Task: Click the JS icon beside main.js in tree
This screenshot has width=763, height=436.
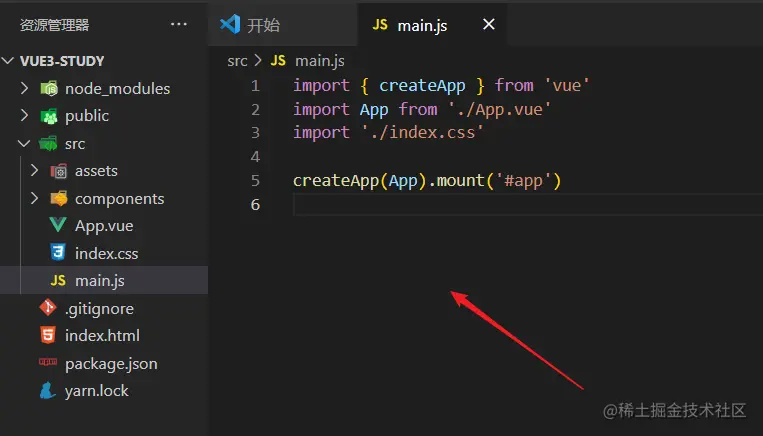Action: pyautogui.click(x=58, y=280)
